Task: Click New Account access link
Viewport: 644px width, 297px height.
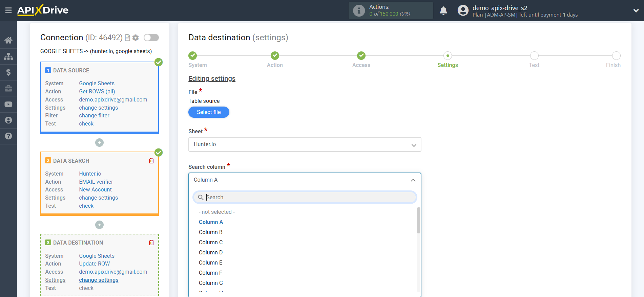Action: click(95, 189)
